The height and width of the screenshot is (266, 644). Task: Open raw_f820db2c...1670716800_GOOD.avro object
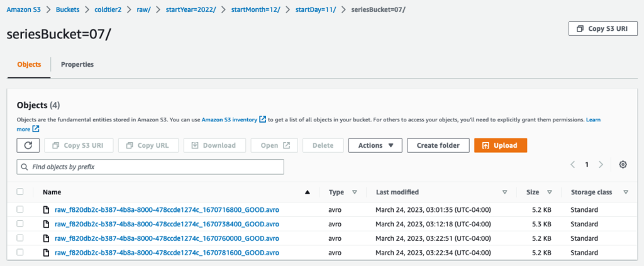pos(167,210)
